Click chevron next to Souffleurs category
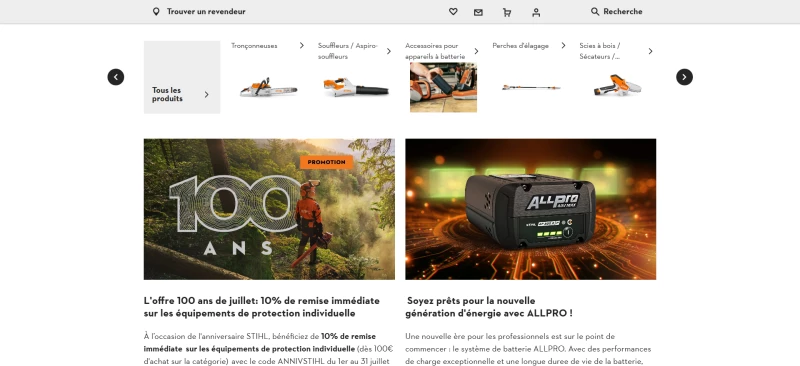Viewport: 800px width, 366px height. pos(389,51)
